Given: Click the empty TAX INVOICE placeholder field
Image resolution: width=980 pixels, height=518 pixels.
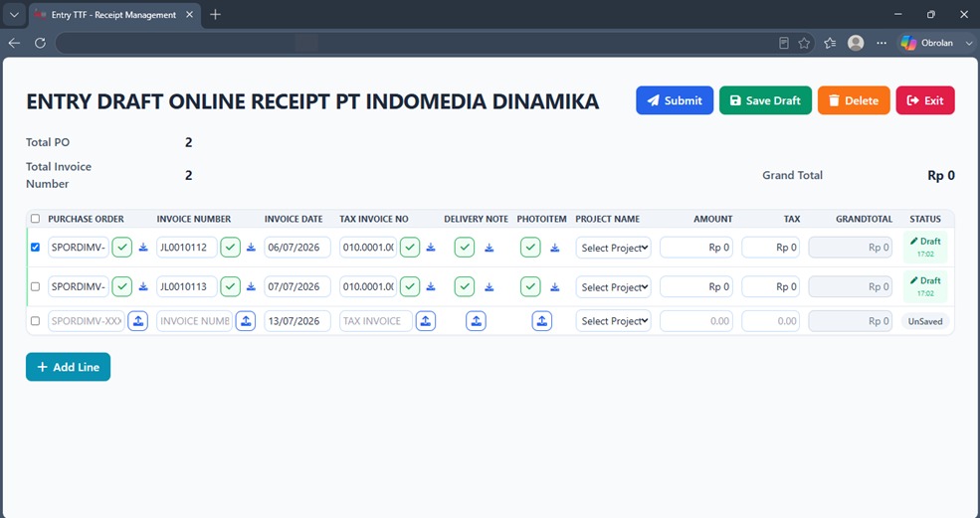Looking at the screenshot, I should click(x=376, y=321).
